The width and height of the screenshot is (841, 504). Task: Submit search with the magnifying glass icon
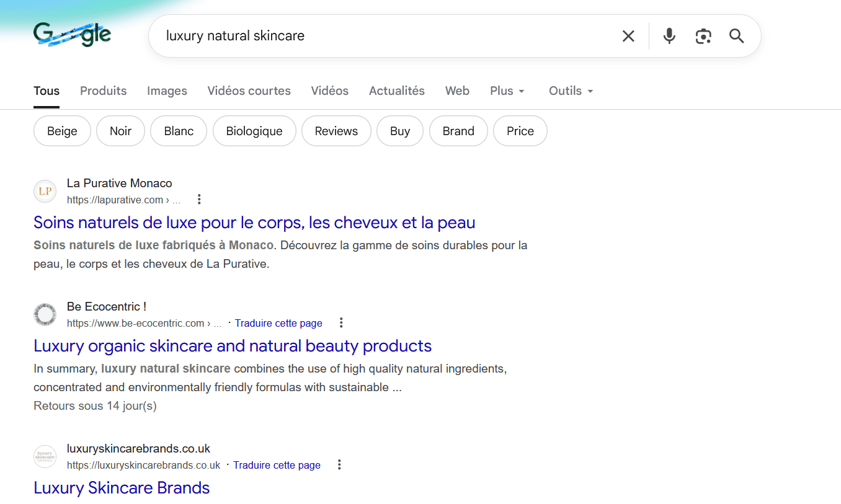tap(736, 36)
